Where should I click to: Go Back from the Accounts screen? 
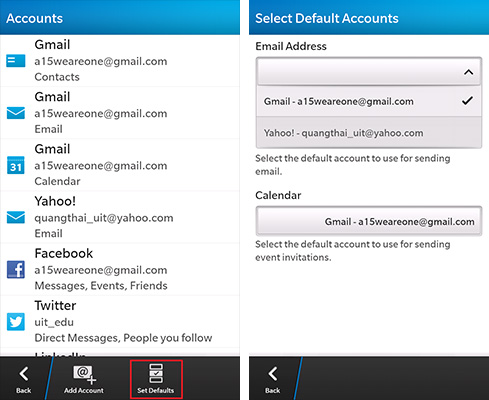tap(23, 380)
